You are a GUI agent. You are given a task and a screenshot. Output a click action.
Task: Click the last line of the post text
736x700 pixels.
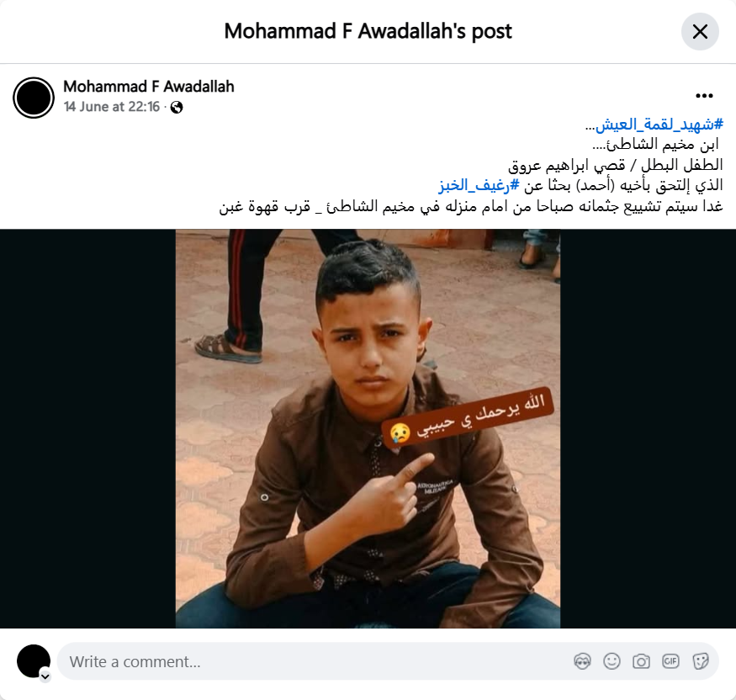pyautogui.click(x=471, y=206)
